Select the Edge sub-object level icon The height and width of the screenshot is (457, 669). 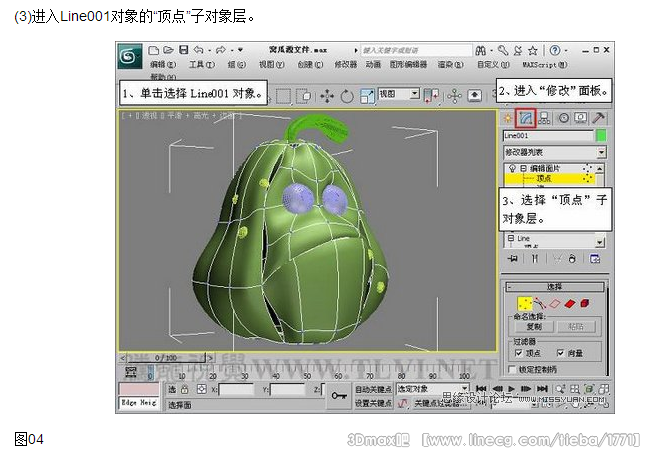[554, 303]
